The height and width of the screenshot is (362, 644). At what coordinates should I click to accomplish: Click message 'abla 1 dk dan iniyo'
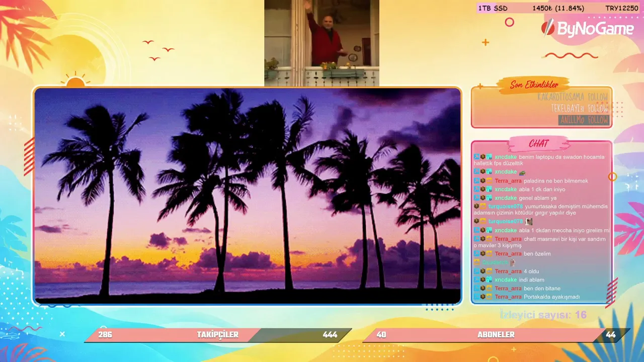pos(542,190)
